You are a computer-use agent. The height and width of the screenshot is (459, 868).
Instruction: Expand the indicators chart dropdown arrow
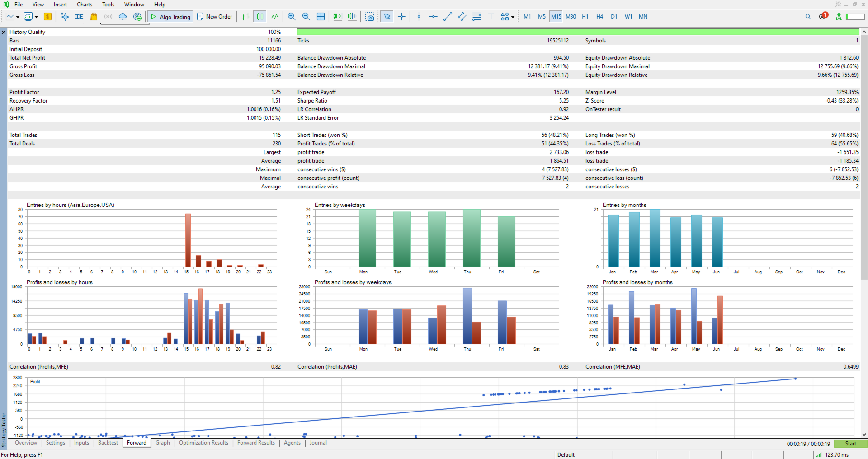36,17
